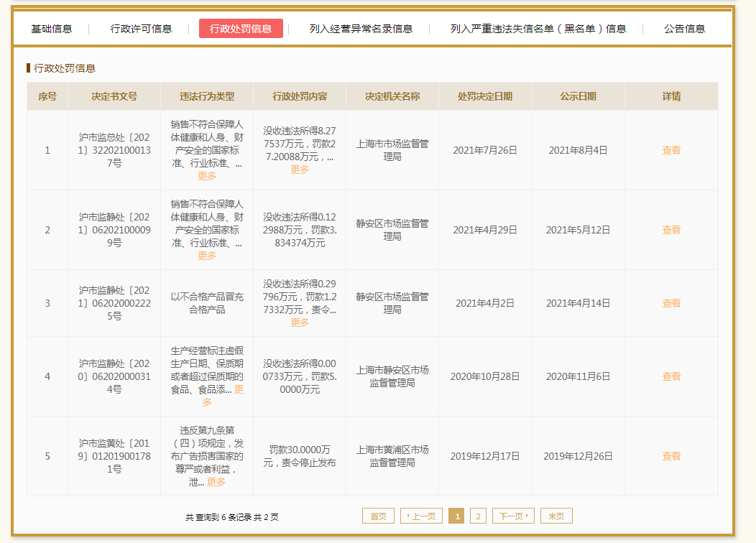Open 列入经营异常名录信息 tab
Image resolution: width=756 pixels, height=543 pixels.
[x=361, y=29]
